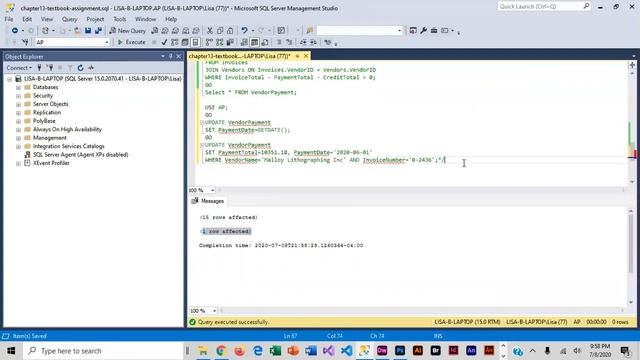Screen dimensions: 640x360
Task: Click the Quick Launch search box
Action: pos(544,7)
